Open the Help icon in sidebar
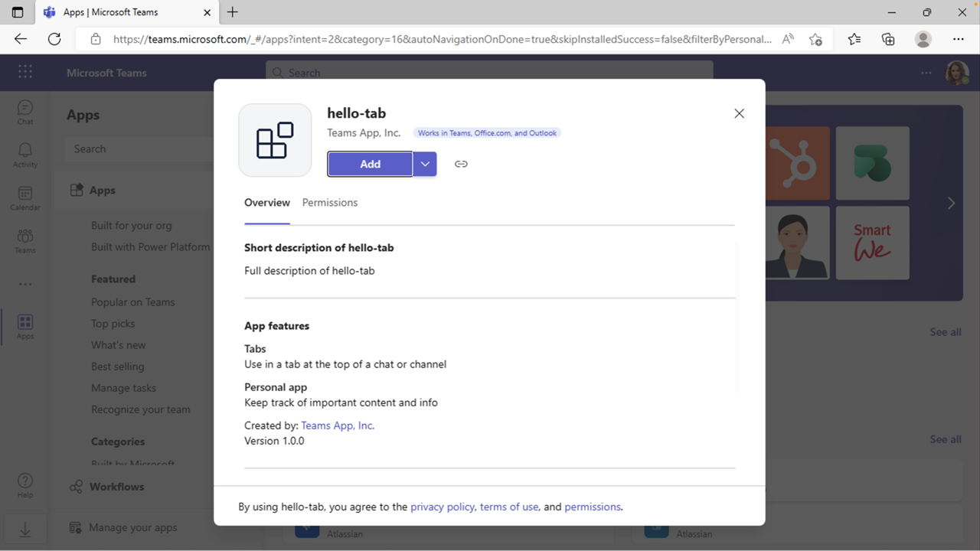Image resolution: width=980 pixels, height=551 pixels. [25, 485]
